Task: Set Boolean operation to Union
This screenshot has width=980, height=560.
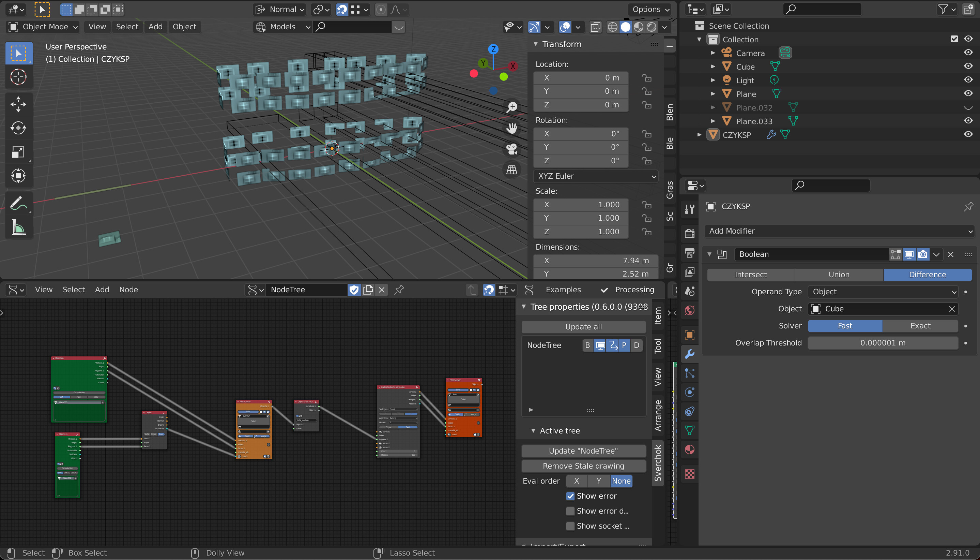Action: [839, 275]
